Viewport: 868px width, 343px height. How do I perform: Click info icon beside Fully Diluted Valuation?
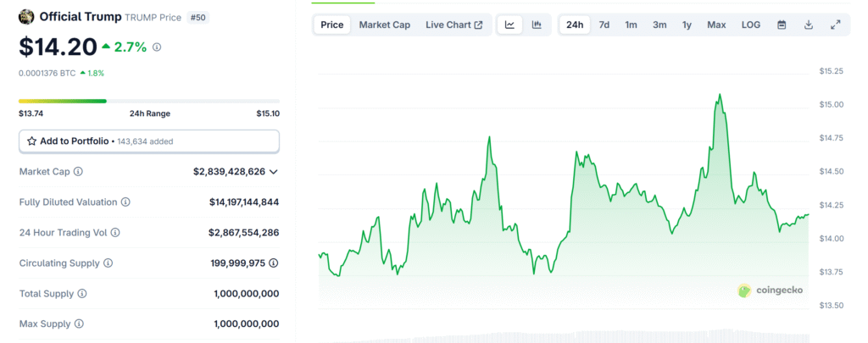[x=125, y=202]
